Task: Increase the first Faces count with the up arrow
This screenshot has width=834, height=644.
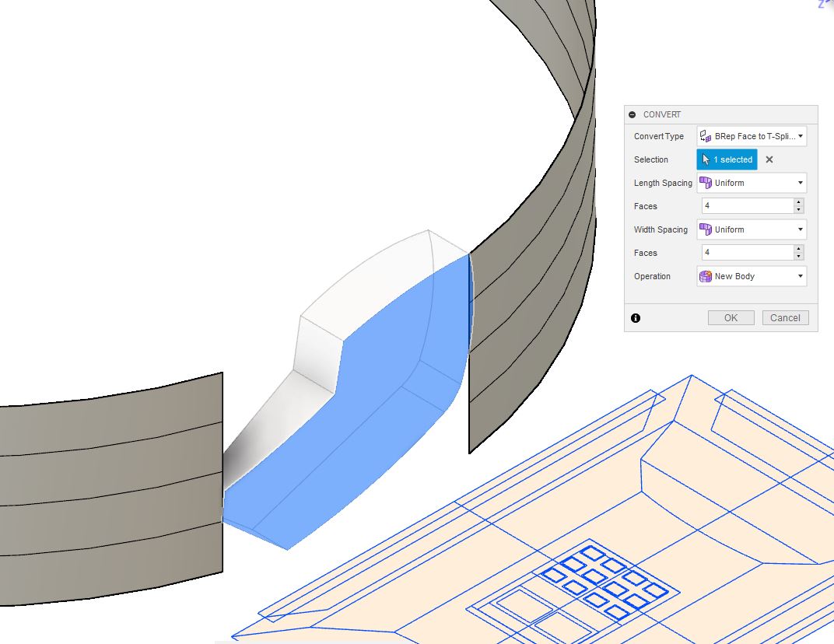Action: [798, 201]
